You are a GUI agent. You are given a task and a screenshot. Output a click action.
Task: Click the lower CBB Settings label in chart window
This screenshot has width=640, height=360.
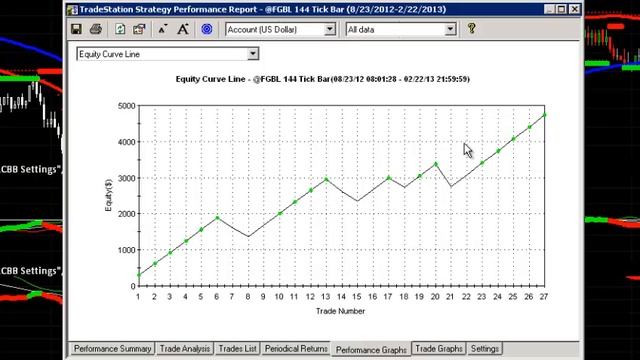pyautogui.click(x=31, y=271)
